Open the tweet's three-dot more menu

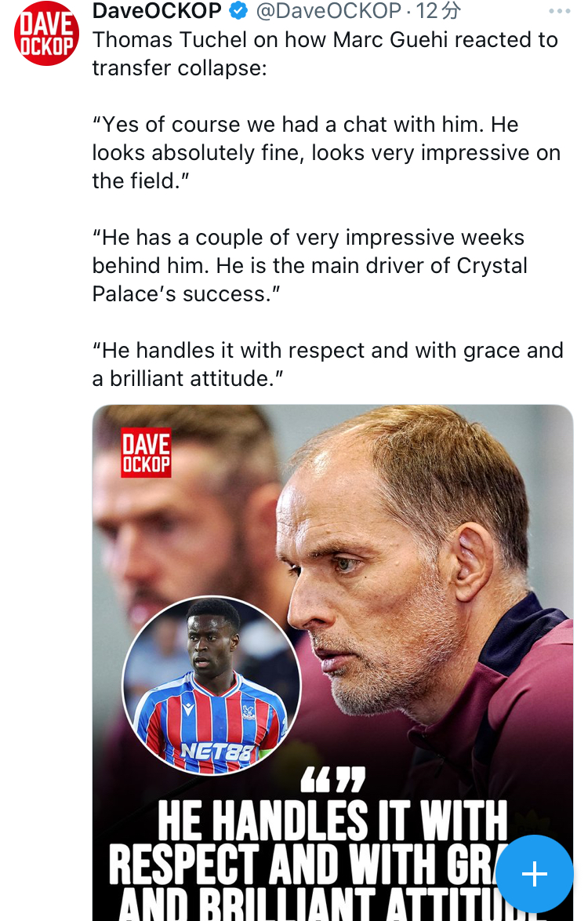[x=559, y=11]
